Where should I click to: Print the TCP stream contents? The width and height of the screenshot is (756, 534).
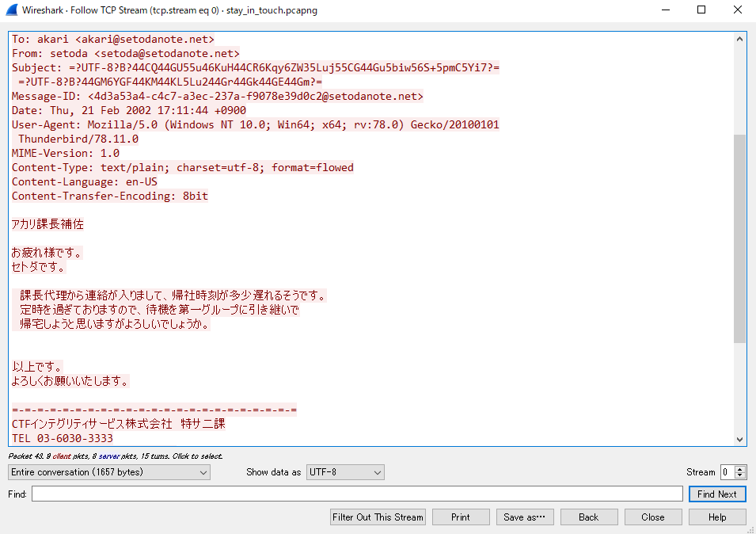coord(461,517)
